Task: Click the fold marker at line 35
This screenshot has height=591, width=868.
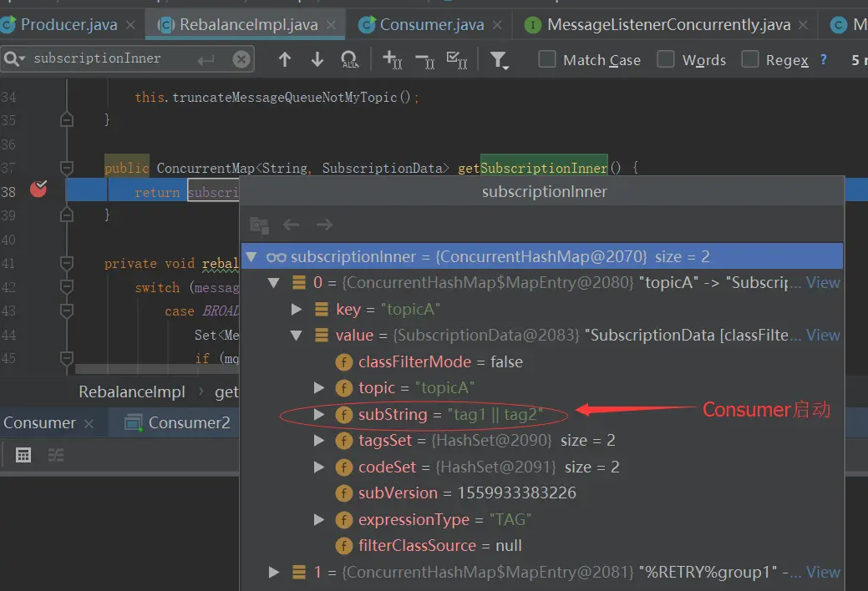Action: coord(67,119)
